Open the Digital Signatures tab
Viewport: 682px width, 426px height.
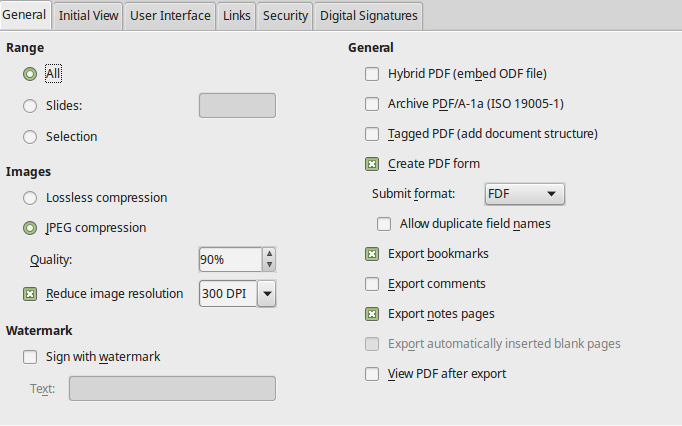tap(368, 16)
